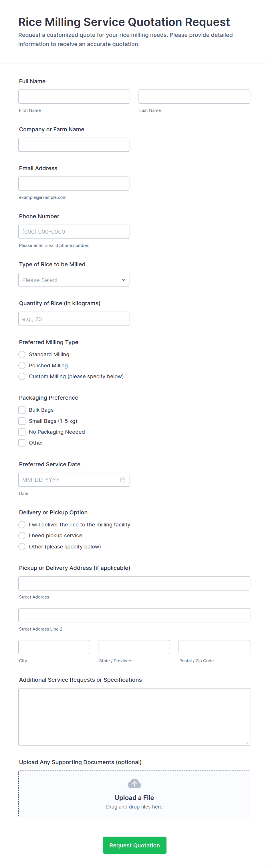Tick the Small Bags (1-5 kg) checkbox

click(x=22, y=421)
